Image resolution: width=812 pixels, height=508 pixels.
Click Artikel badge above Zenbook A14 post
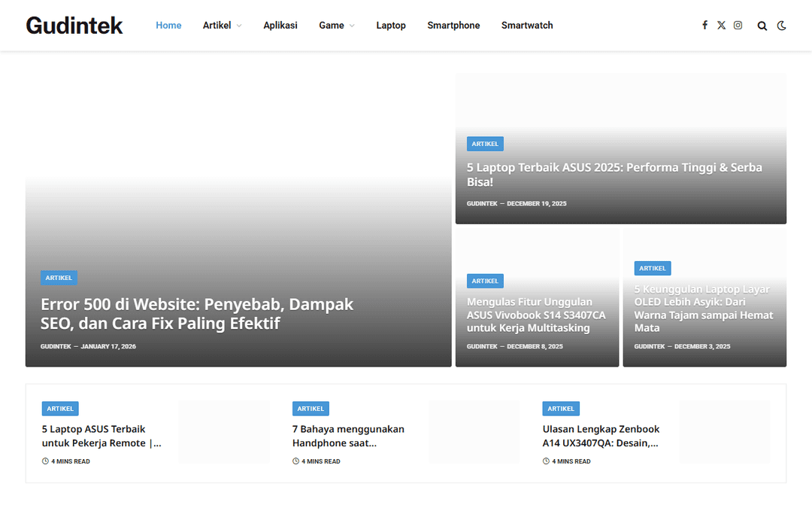point(561,409)
